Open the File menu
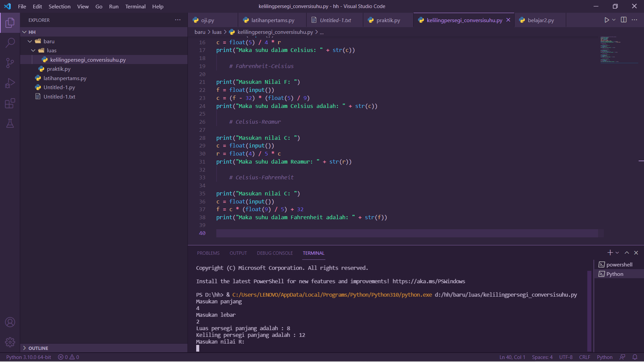644x362 pixels. pos(22,6)
